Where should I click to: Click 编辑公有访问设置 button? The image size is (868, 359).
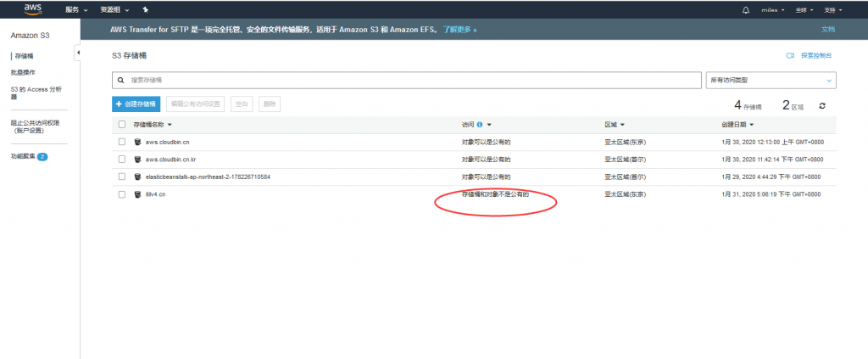click(x=196, y=104)
